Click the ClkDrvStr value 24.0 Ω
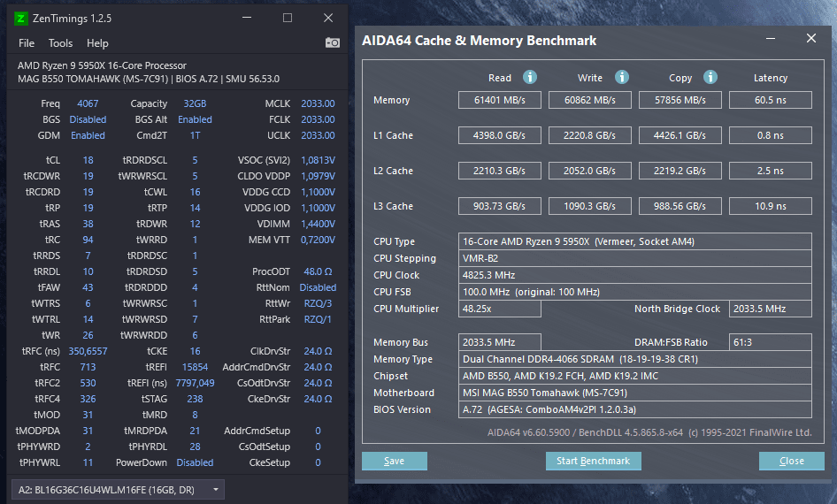The width and height of the screenshot is (837, 504). (318, 351)
